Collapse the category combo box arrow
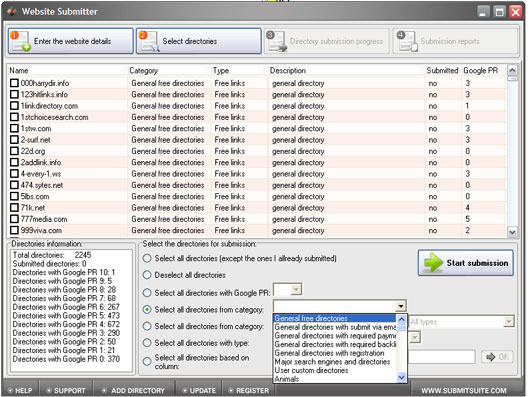 point(401,306)
